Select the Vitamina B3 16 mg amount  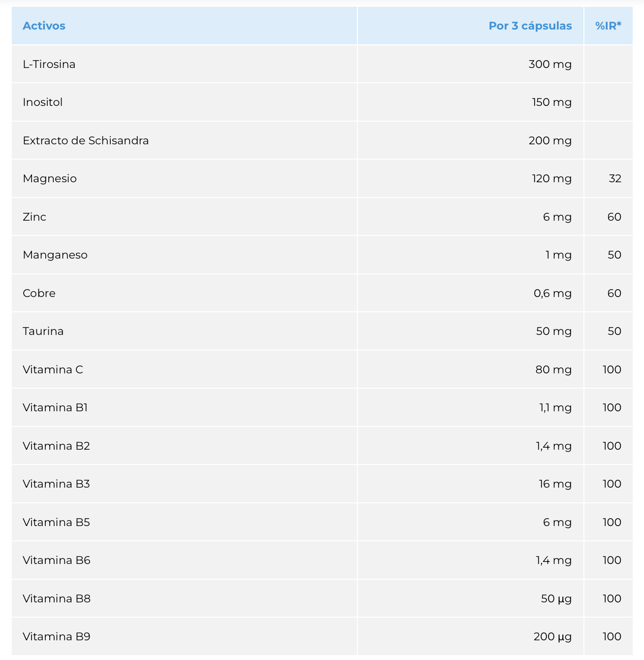click(x=555, y=484)
